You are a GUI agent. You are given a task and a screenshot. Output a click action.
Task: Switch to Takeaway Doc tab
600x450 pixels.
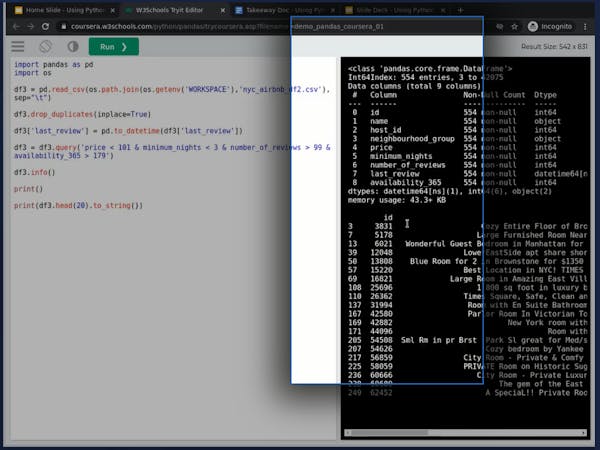point(282,10)
